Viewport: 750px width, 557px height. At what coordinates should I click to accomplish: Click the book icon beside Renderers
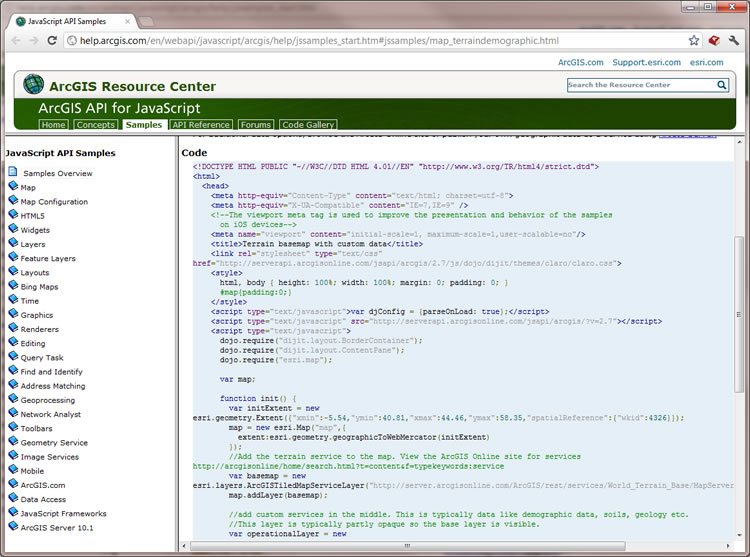[x=13, y=328]
